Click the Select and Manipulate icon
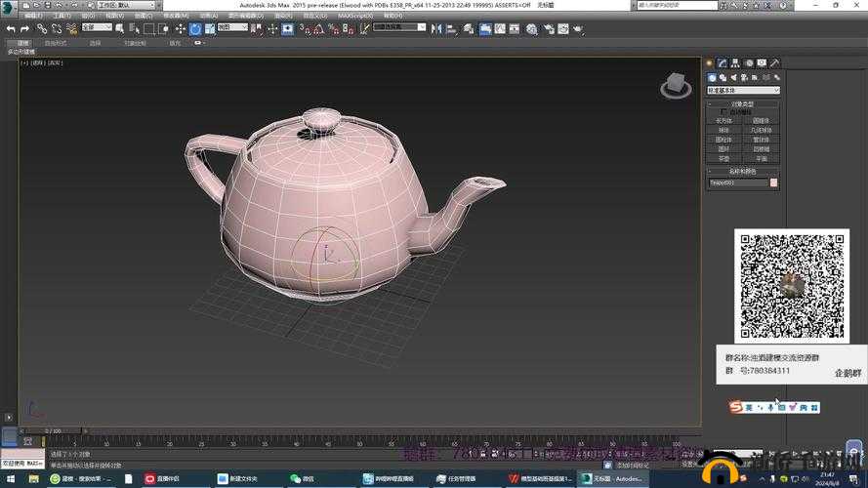Image resolution: width=868 pixels, height=488 pixels. point(272,28)
